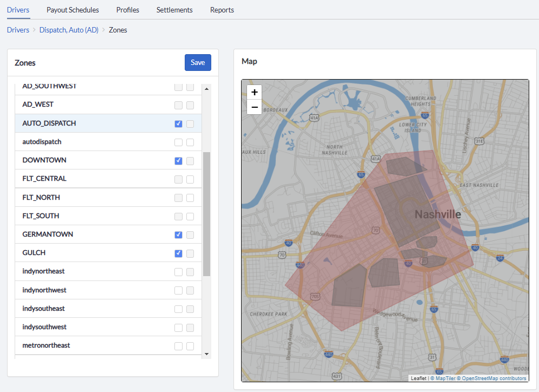Viewport: 539px width, 392px height.
Task: Turn off the GULCH zone checkbox
Action: point(178,253)
